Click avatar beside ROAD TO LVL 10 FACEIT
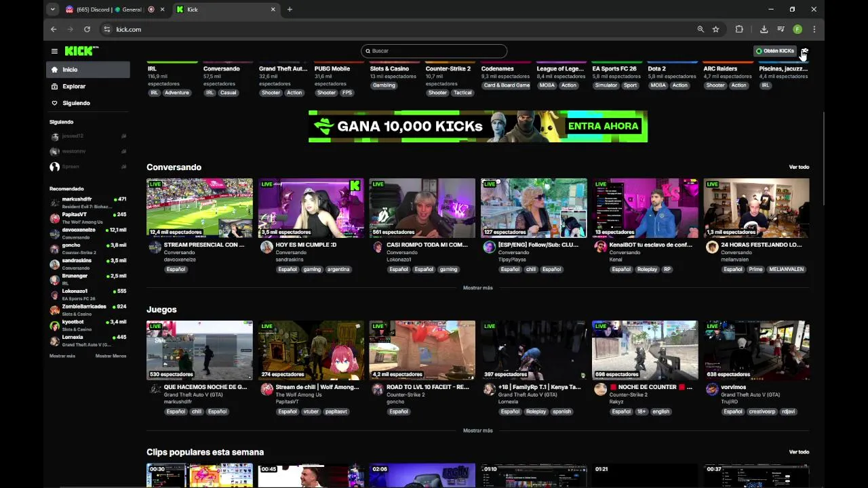 (378, 389)
